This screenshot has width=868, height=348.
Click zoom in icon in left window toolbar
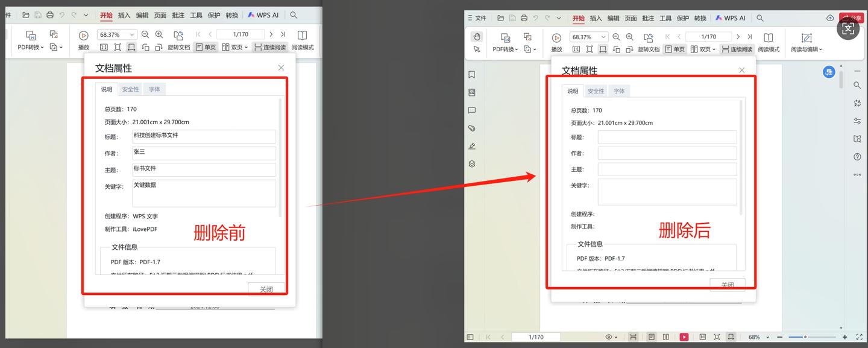(159, 34)
